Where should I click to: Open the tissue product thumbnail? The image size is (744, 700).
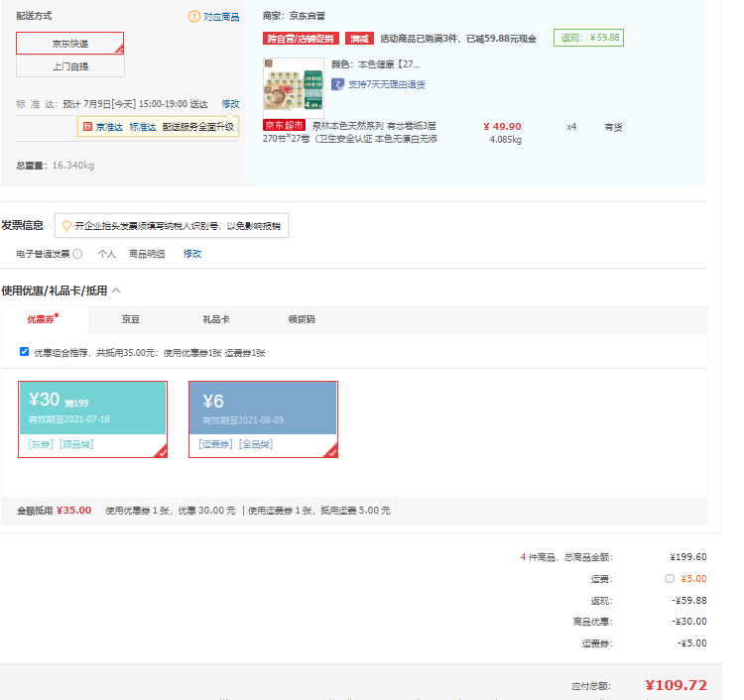click(294, 87)
